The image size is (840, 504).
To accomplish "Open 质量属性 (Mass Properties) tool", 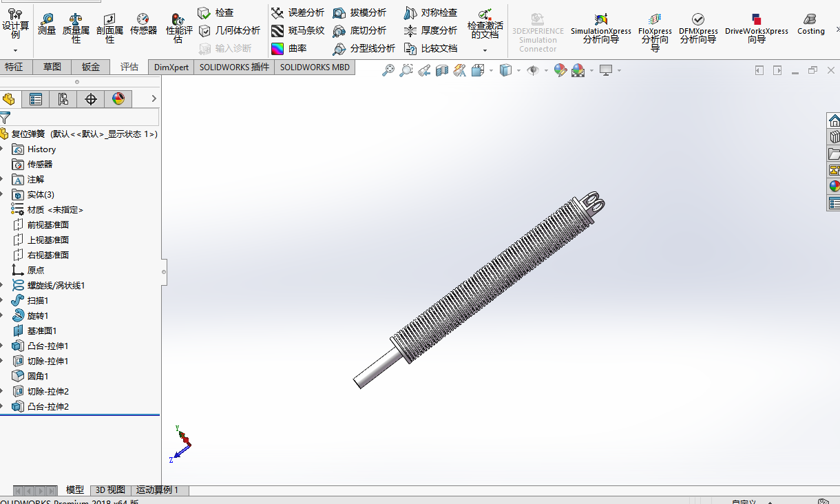I will [76, 28].
